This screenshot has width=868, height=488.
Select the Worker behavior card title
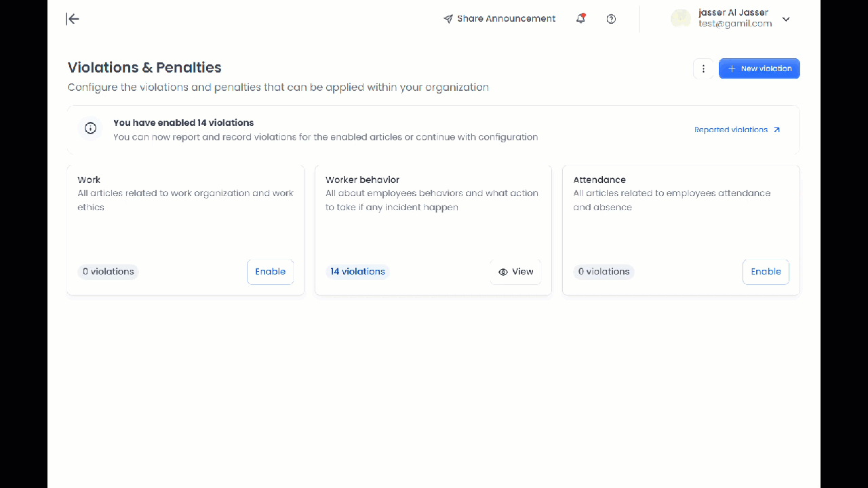coord(362,180)
